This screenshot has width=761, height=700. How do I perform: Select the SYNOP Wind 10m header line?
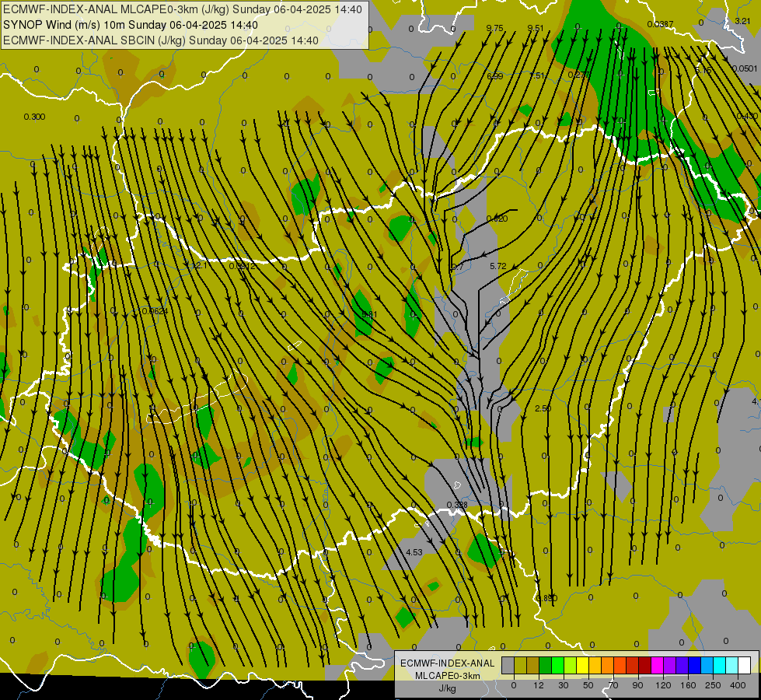tap(131, 25)
